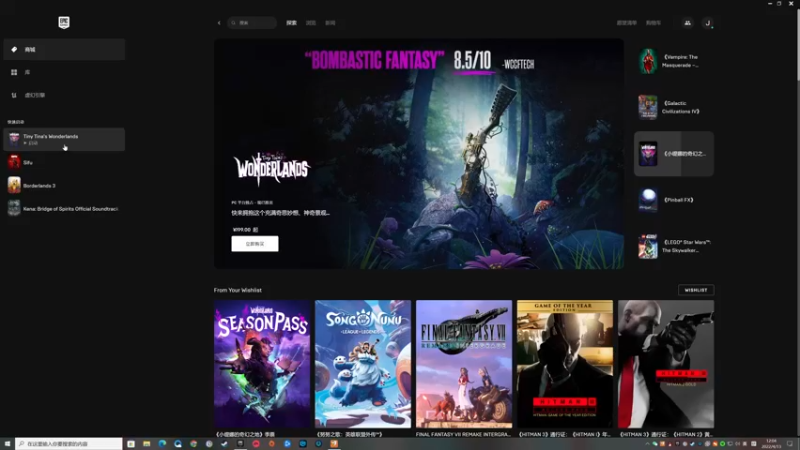The image size is (800, 450).
Task: Click the FINAL FANTASY VII REMAKE INTERGRA... title text
Action: click(463, 435)
